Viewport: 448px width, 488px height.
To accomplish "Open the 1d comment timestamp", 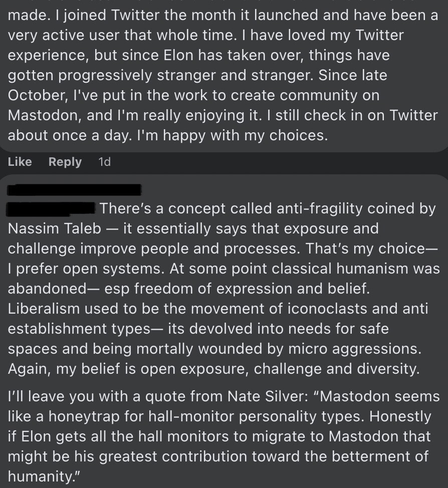I will point(104,162).
